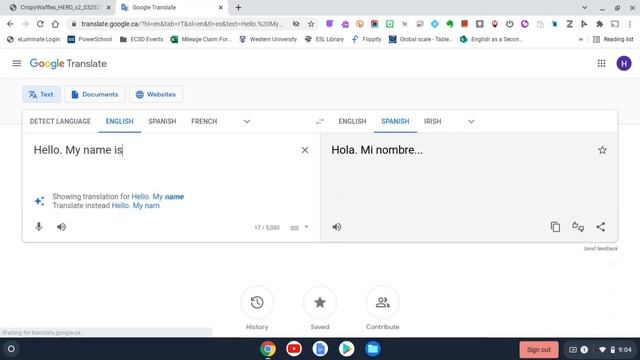The width and height of the screenshot is (640, 360).
Task: Open the H account avatar
Action: (624, 63)
